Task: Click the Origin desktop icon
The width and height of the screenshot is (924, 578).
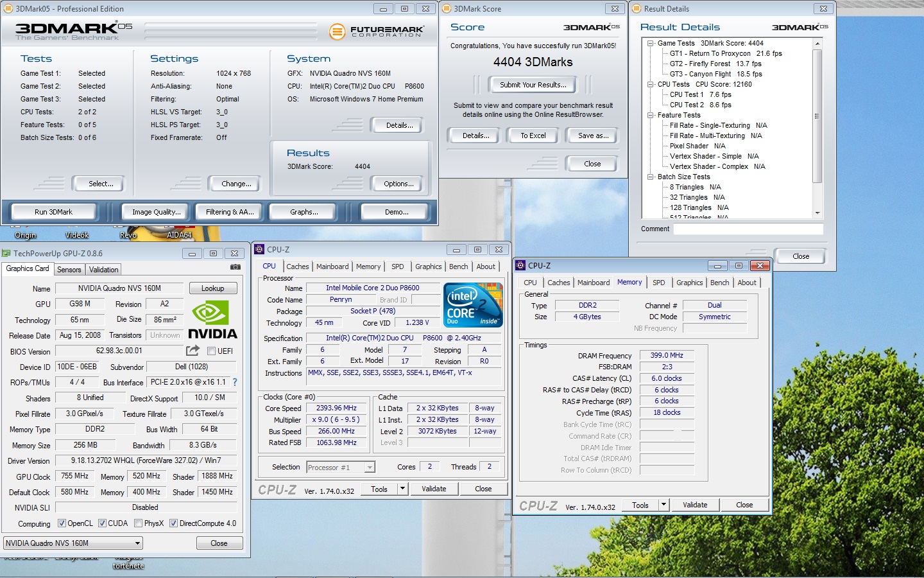Action: coord(26,232)
